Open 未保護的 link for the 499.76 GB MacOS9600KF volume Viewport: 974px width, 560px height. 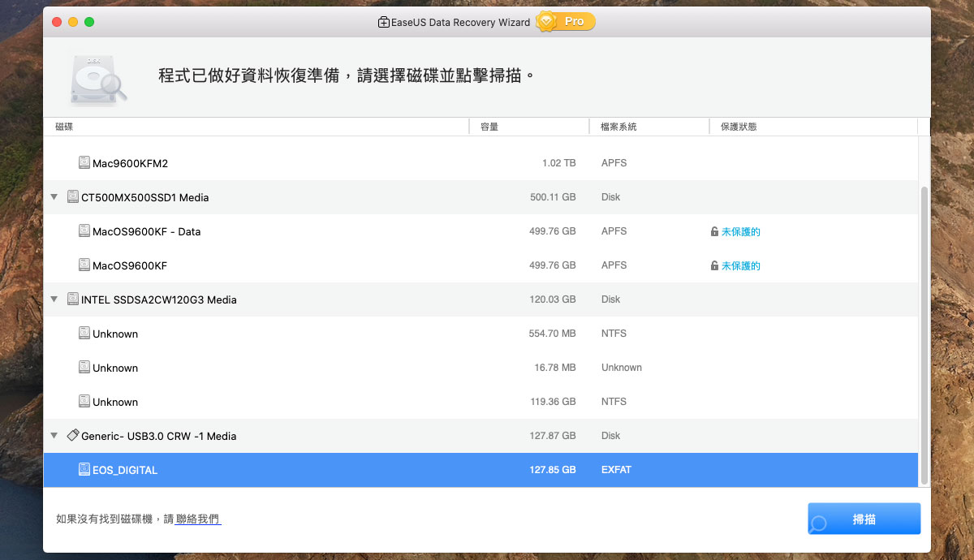tap(741, 265)
